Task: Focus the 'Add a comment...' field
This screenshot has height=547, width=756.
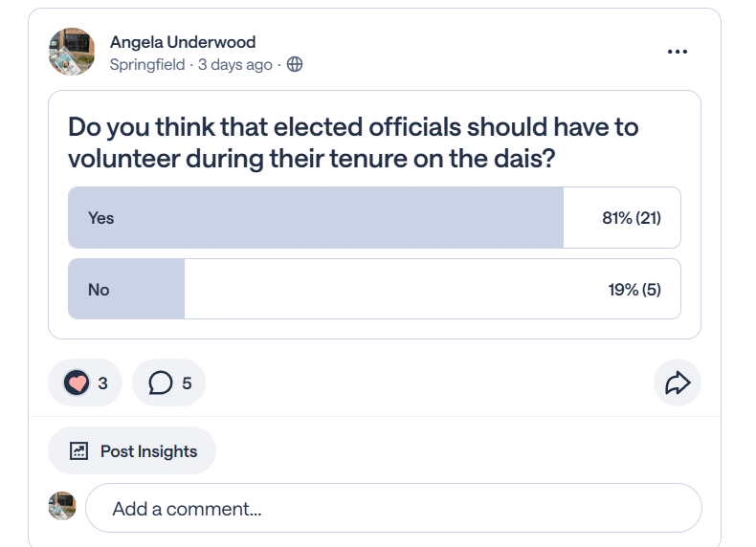Action: point(392,509)
